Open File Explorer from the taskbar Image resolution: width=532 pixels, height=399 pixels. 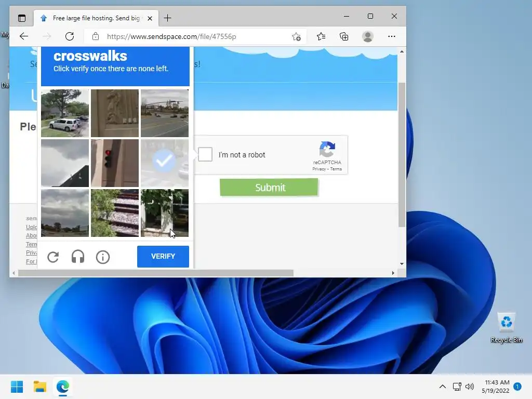point(39,387)
